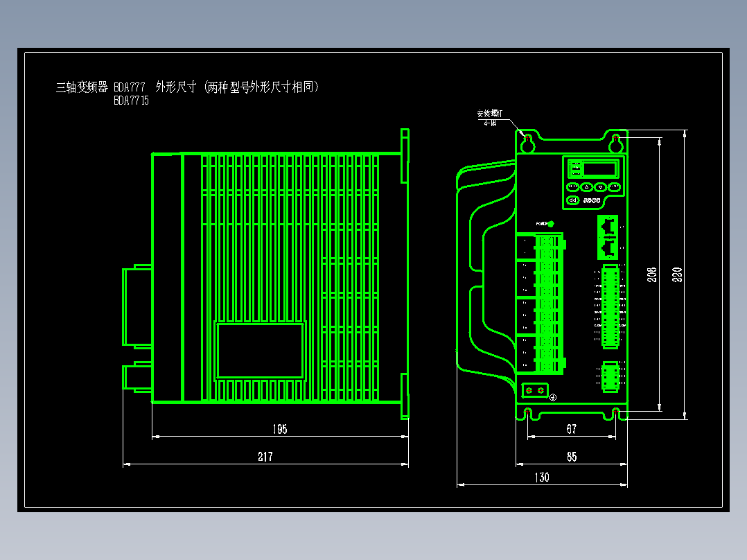
Task: Select the nameplate rectangle on side view
Action: point(260,351)
